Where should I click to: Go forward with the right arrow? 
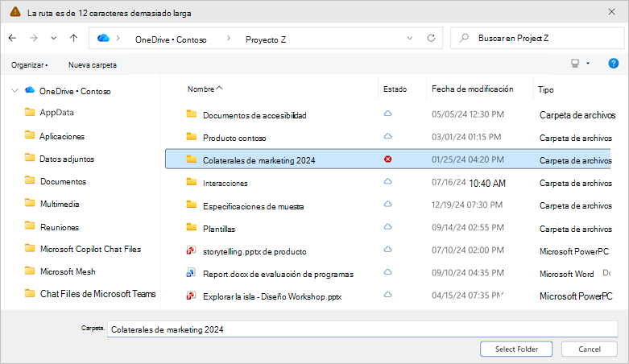point(34,38)
